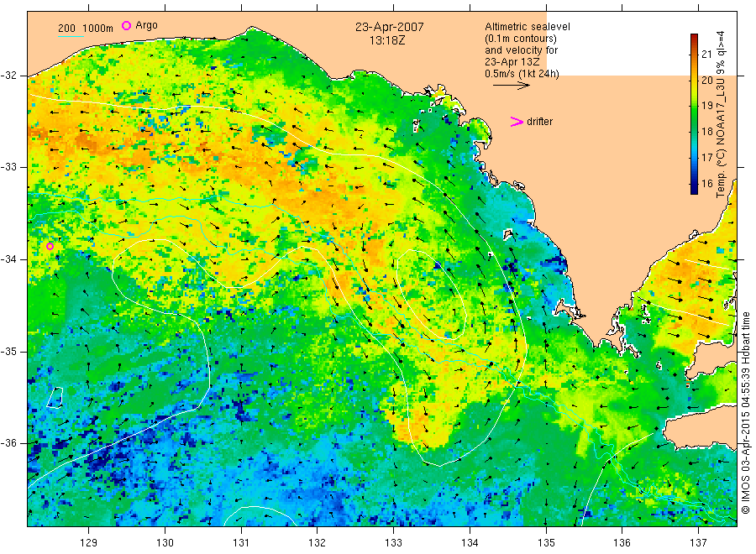The height and width of the screenshot is (554, 756).
Task: Click longitude axis label 131
Action: (241, 542)
